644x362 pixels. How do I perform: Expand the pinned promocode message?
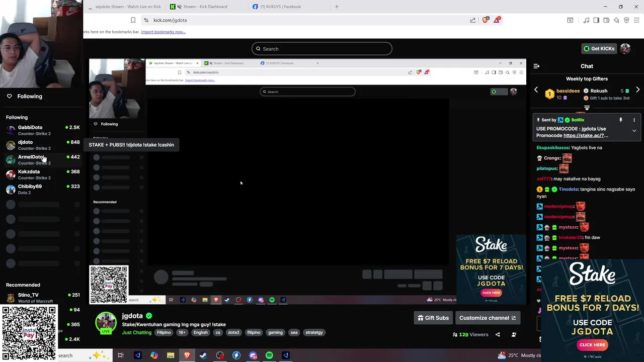[634, 131]
